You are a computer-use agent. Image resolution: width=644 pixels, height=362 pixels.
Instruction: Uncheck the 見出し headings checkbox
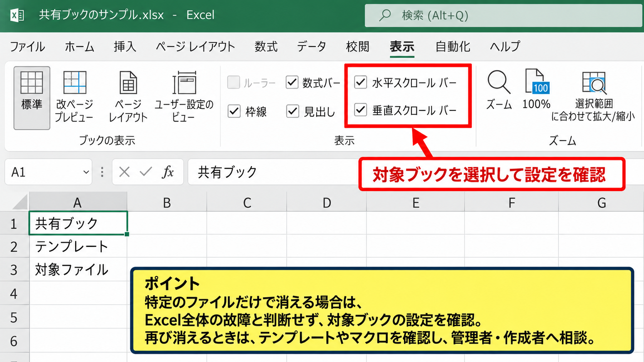pos(293,111)
